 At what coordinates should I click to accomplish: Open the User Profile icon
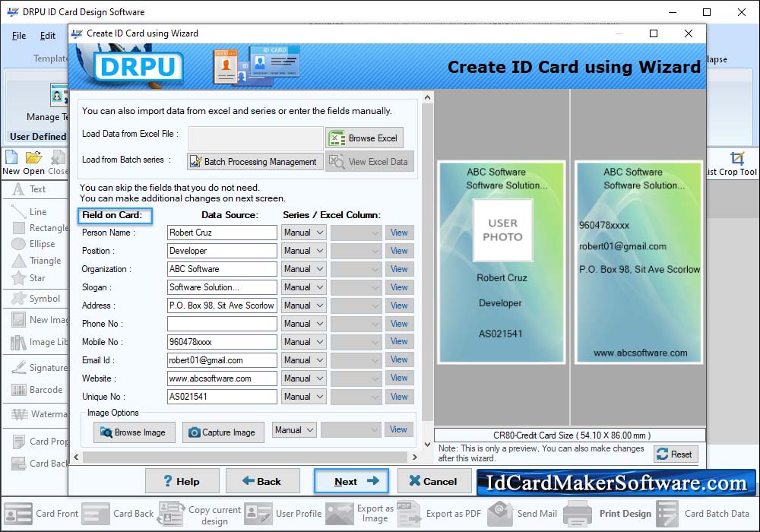coord(258,514)
